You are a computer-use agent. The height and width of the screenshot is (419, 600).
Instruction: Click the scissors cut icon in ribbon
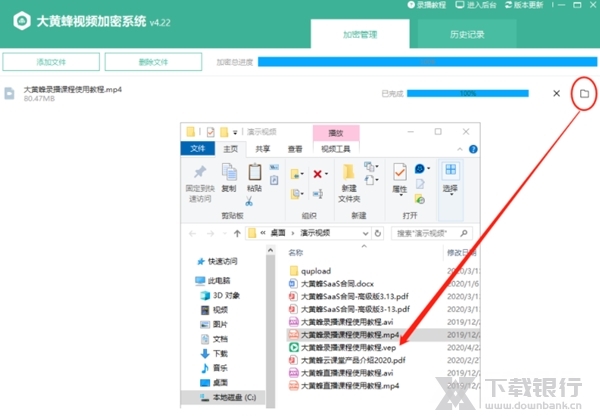coord(249,201)
